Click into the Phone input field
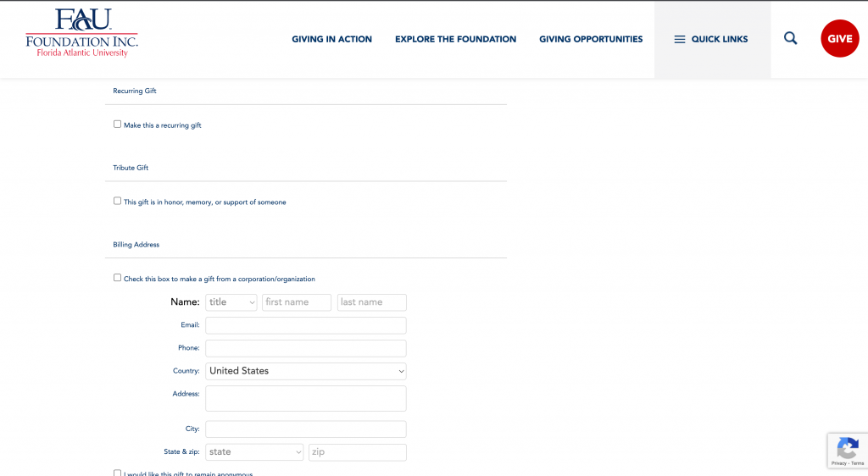868x476 pixels. click(x=305, y=348)
